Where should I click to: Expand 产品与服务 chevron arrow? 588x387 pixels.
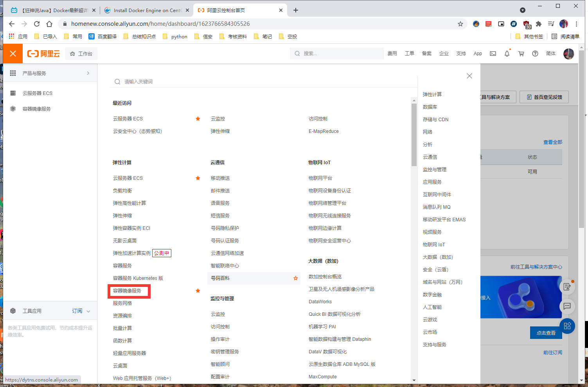pos(88,73)
